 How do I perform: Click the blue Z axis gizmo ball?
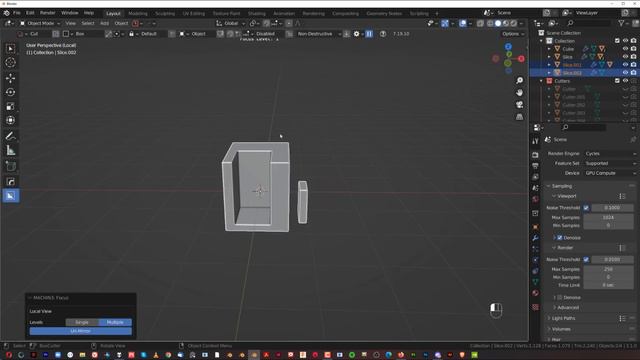[508, 47]
